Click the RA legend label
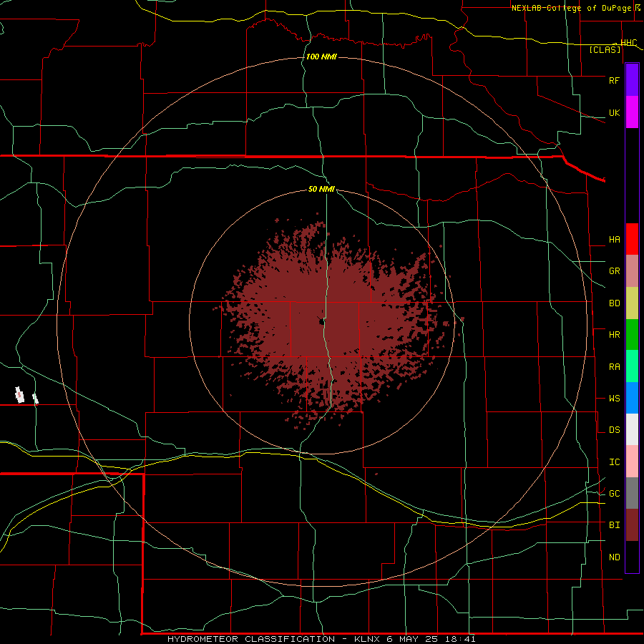 pyautogui.click(x=614, y=367)
